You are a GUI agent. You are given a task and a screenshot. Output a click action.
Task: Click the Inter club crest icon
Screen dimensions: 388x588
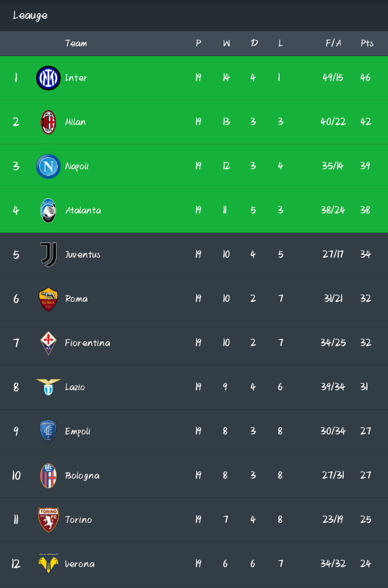point(48,78)
